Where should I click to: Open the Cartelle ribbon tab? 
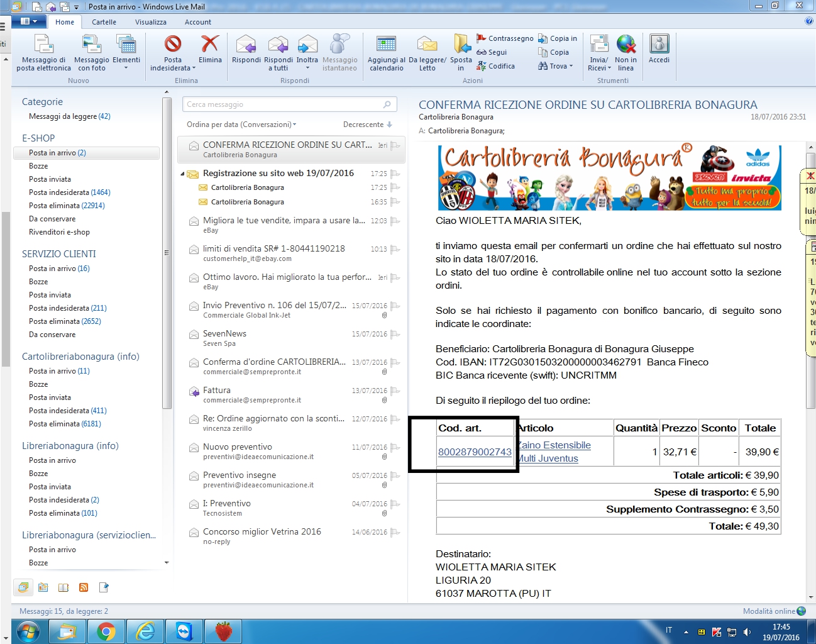tap(104, 22)
